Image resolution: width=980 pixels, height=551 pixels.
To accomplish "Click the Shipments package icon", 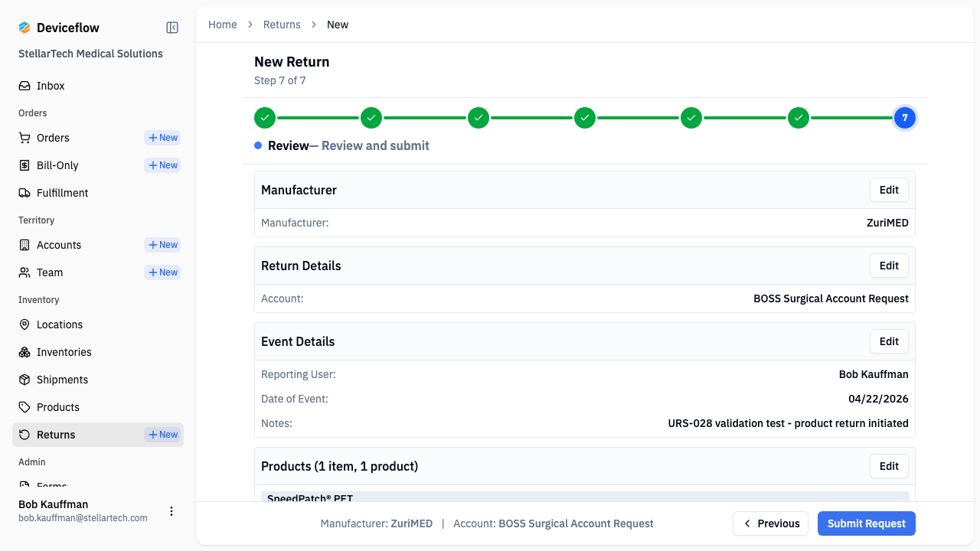I will 24,380.
